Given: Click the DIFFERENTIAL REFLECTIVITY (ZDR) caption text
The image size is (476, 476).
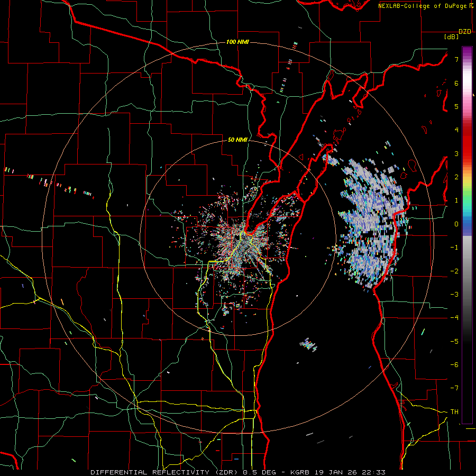Looking at the screenshot, I should pos(165,472).
